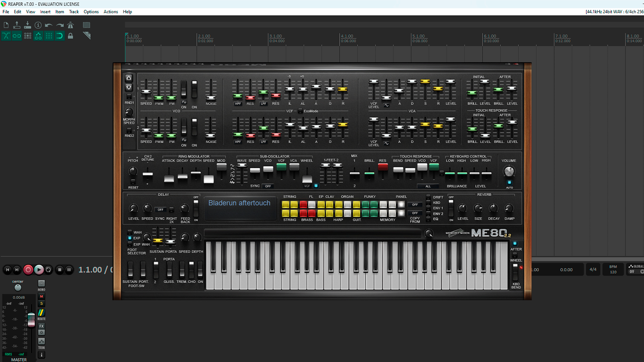
Task: Toggle the AUTO light under VOLUME knob
Action: click(509, 182)
